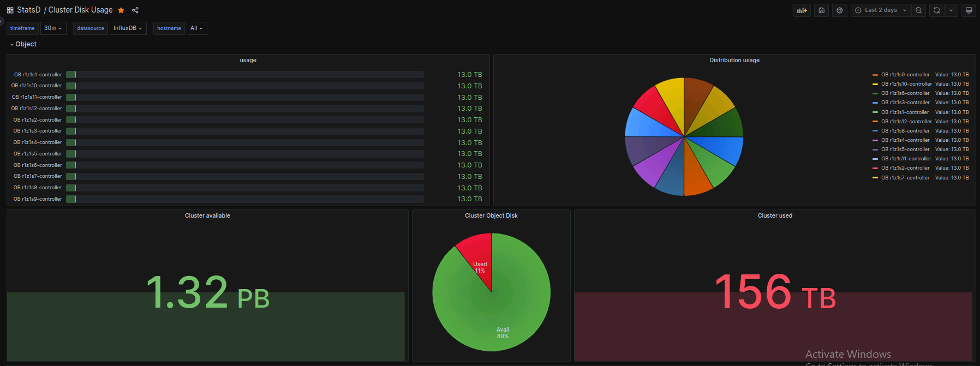980x366 pixels.
Task: Unstar the Cluster Disk Usage dashboard
Action: coord(121,10)
